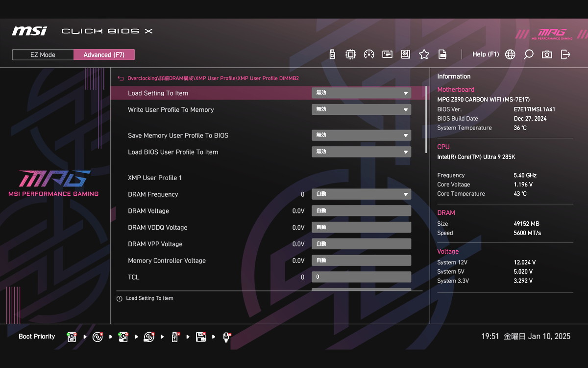Click the System Temperature value 36 °C
Screen dimensions: 588x368
(x=520, y=128)
